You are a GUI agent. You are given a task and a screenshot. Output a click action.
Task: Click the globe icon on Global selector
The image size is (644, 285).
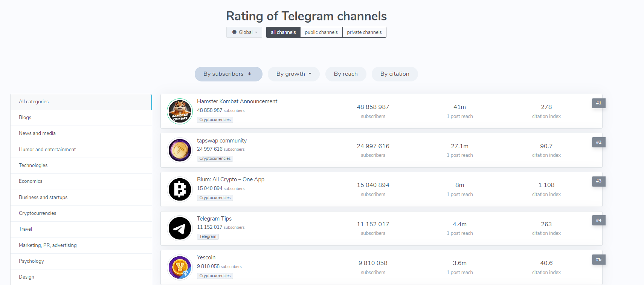[234, 32]
